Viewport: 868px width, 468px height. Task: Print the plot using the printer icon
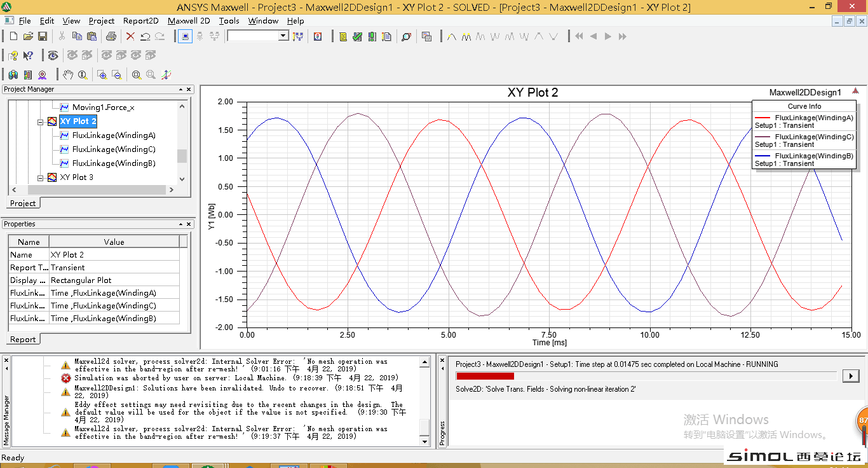coord(111,36)
